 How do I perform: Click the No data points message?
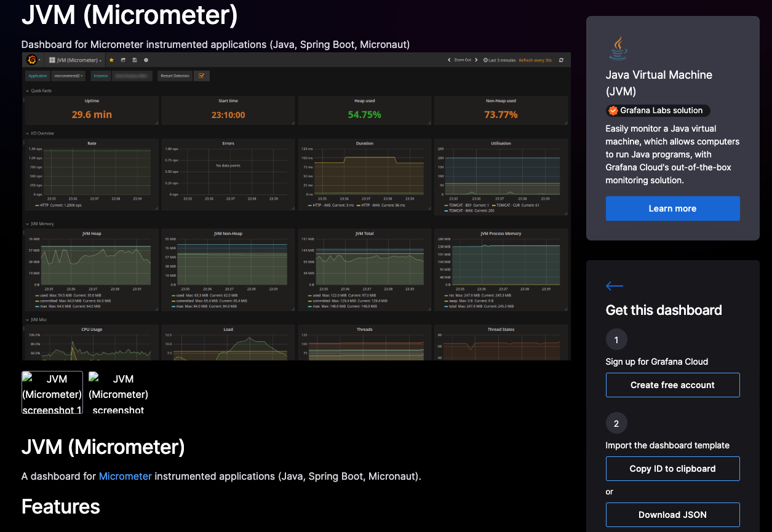coord(228,166)
